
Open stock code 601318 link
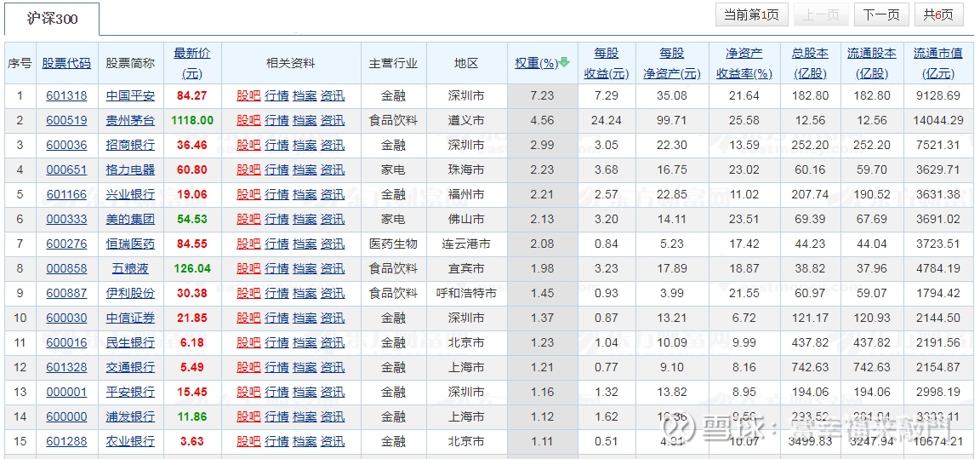point(66,96)
